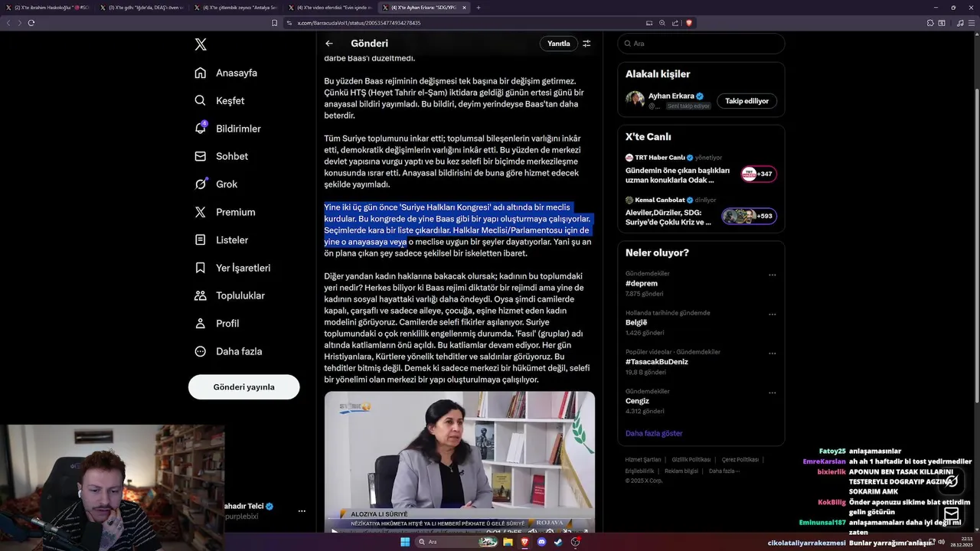This screenshot has width=980, height=551.
Task: Go to Anasayfa in the sidebar
Action: (x=226, y=73)
